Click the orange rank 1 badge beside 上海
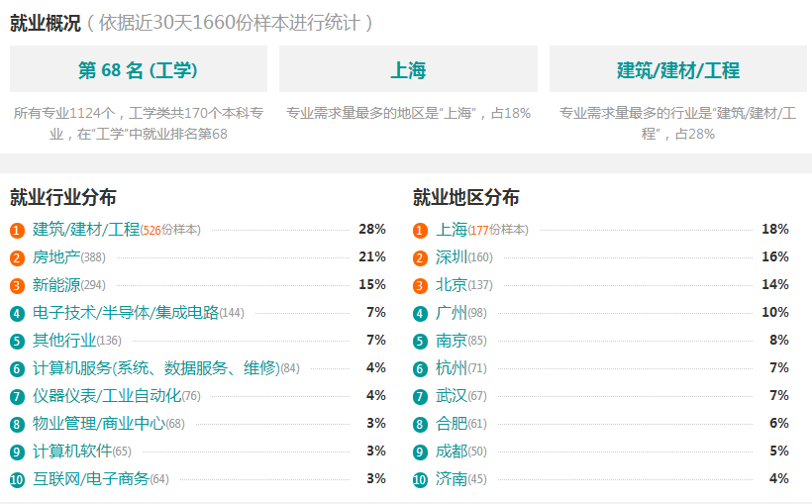Screen dimensions: 812x504 (x=420, y=230)
